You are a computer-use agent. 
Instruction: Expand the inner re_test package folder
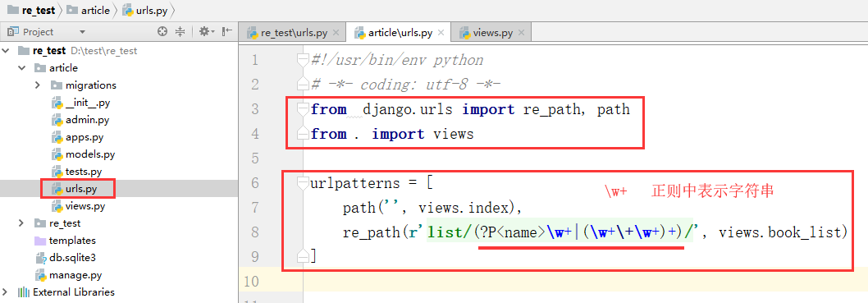tap(22, 223)
